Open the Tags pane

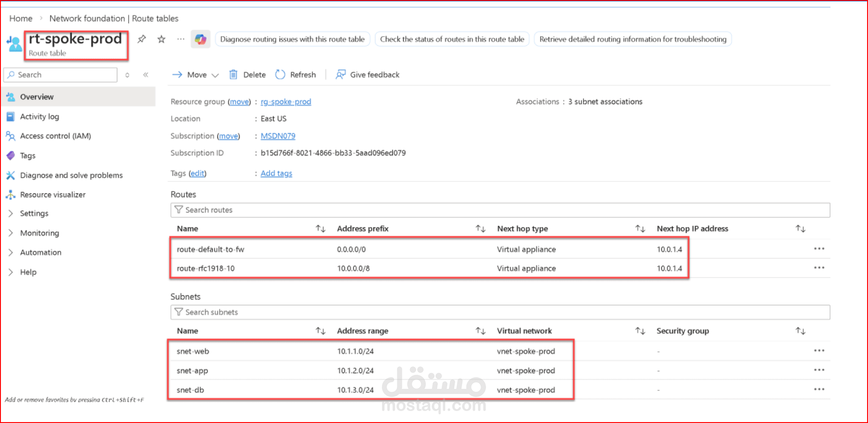27,155
